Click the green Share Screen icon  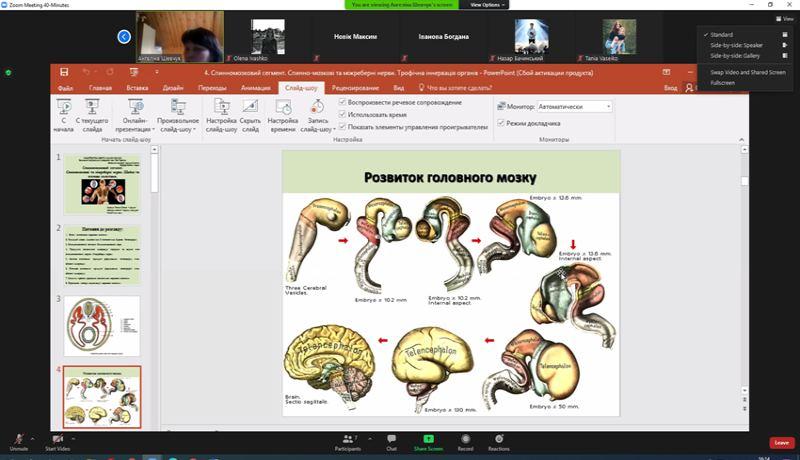(428, 439)
